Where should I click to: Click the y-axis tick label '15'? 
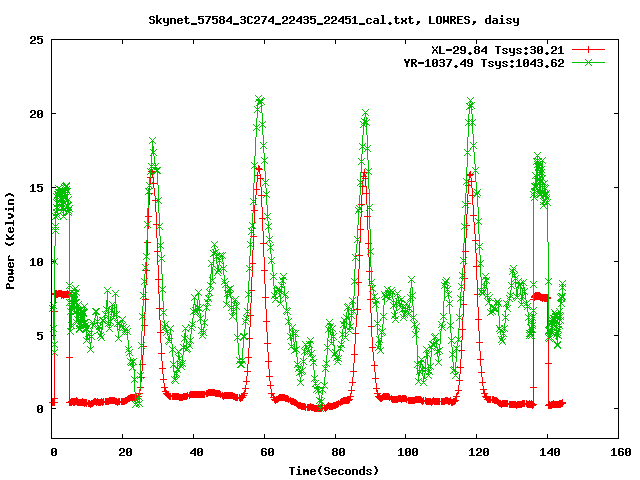[36, 188]
